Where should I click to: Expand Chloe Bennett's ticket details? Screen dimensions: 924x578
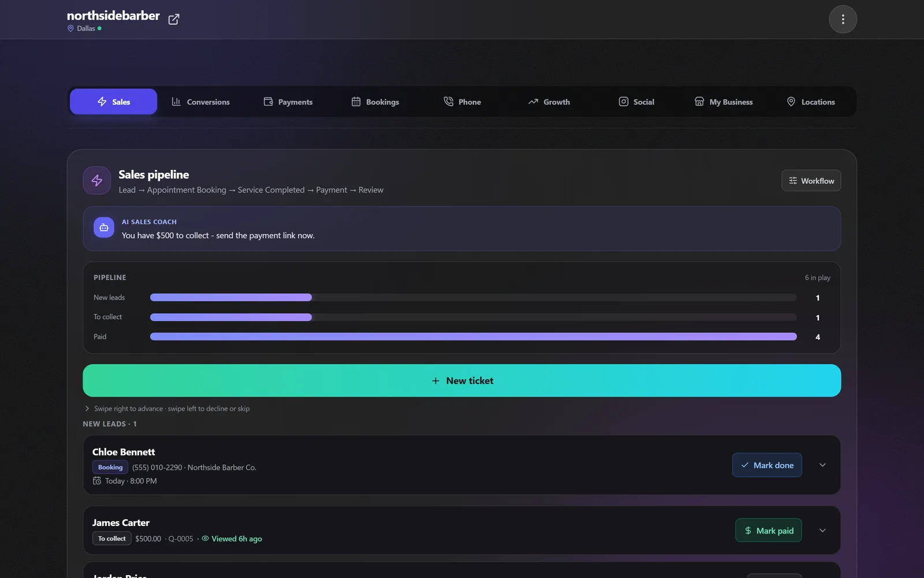coord(822,465)
